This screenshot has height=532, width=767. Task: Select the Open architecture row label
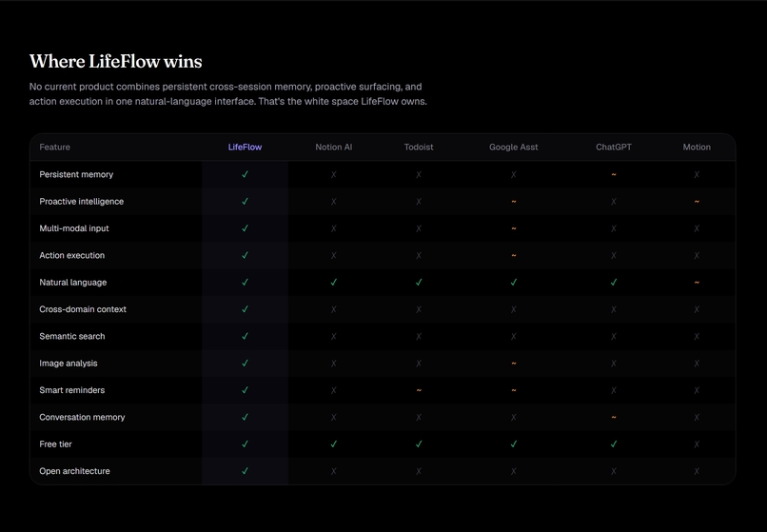pyautogui.click(x=74, y=471)
